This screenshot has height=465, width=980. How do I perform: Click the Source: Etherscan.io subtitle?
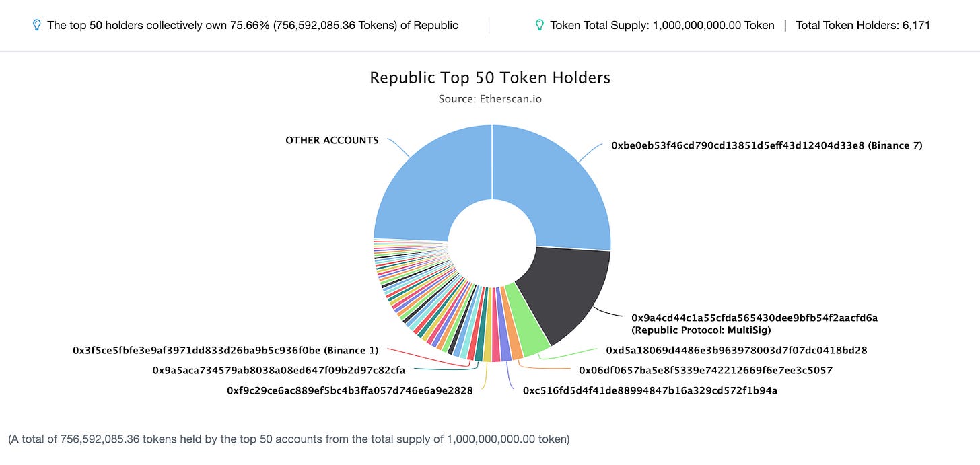coord(490,99)
